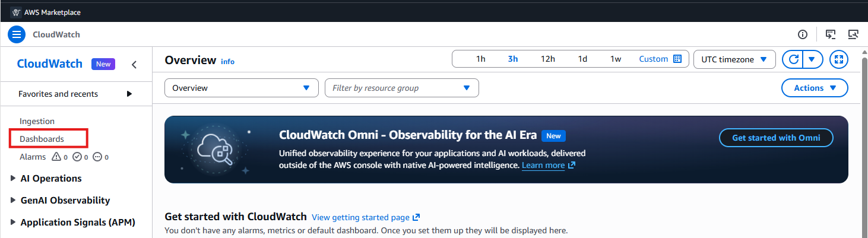868x238 pixels.
Task: Choose the Custom time range option
Action: point(654,59)
